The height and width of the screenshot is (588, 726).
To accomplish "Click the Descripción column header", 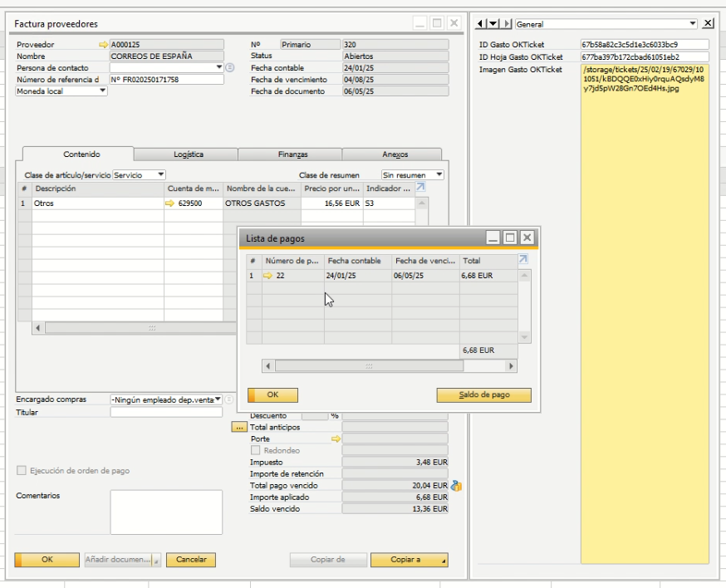I will click(98, 189).
